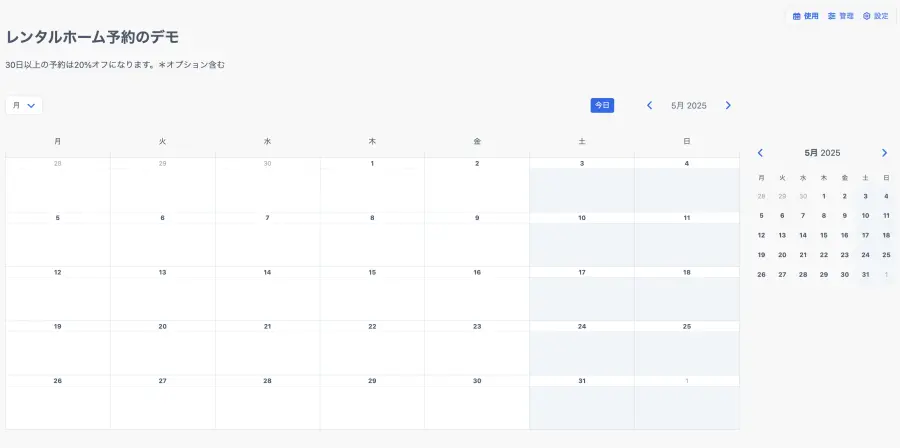Go to next month in main calendar
This screenshot has width=900, height=448.
(x=728, y=105)
